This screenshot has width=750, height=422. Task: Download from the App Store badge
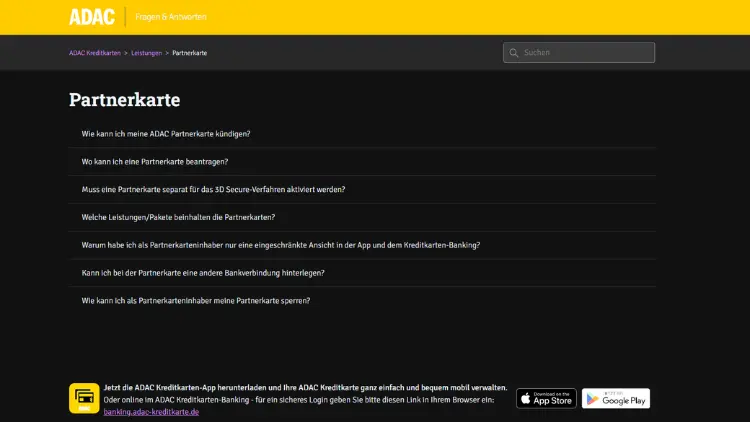pos(546,398)
